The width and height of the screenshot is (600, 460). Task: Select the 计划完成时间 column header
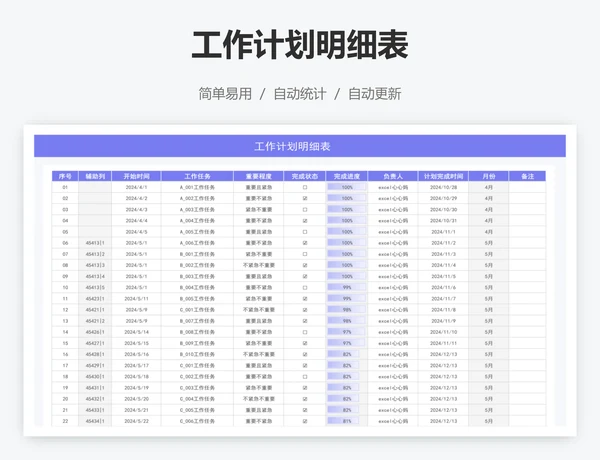pos(443,176)
